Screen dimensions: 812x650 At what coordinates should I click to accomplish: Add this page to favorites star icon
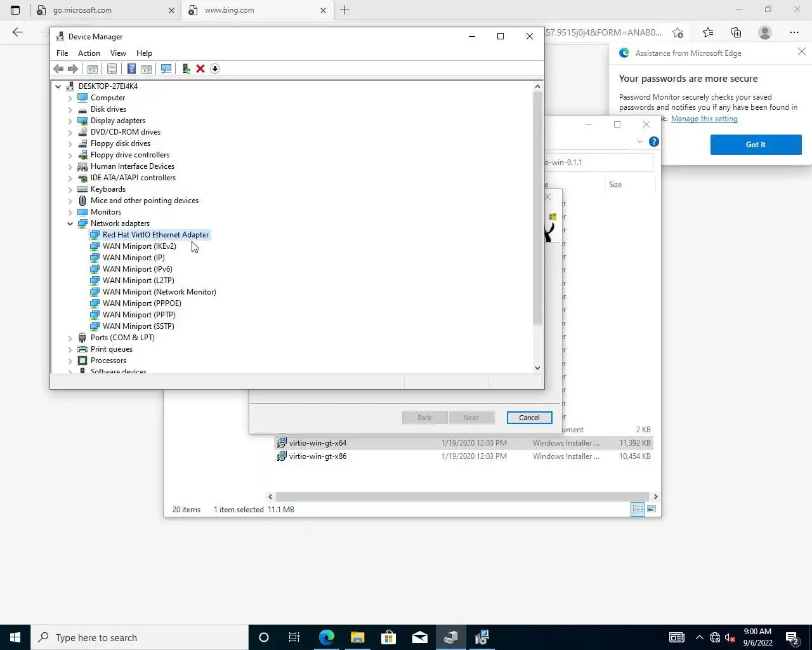678,32
